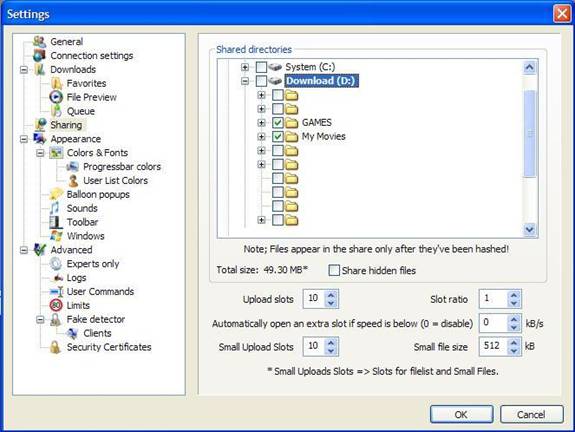The image size is (575, 432).
Task: Open the Queue settings page
Action: point(81,111)
